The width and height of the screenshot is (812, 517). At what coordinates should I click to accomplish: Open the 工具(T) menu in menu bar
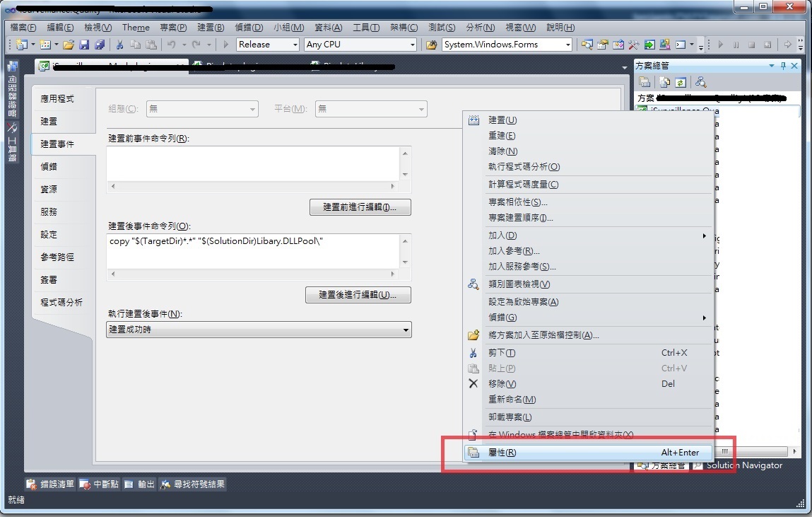pyautogui.click(x=365, y=28)
